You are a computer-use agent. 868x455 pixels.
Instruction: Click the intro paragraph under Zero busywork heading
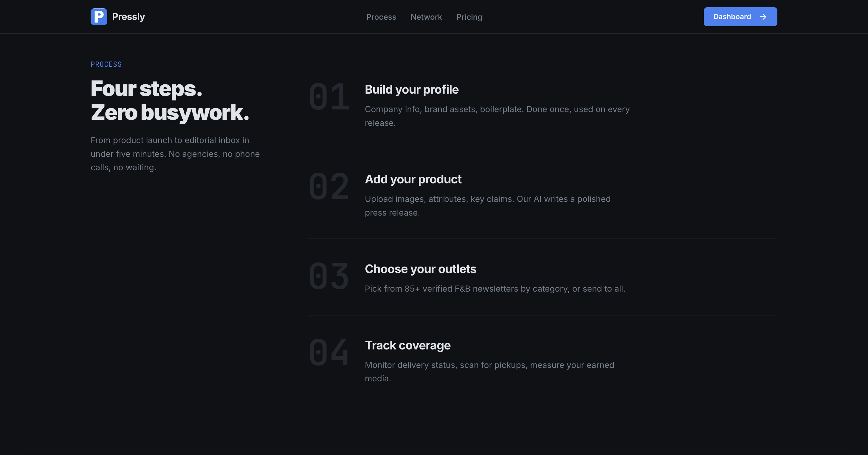pos(175,154)
